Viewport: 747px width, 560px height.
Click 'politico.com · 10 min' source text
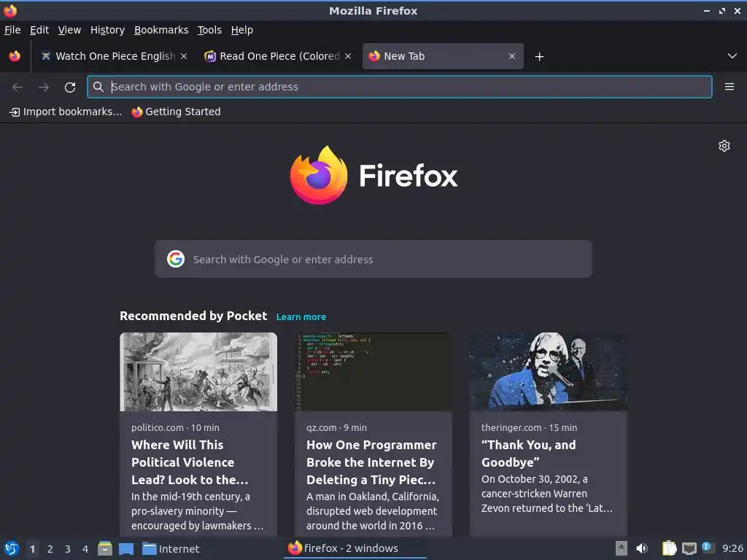pos(175,427)
